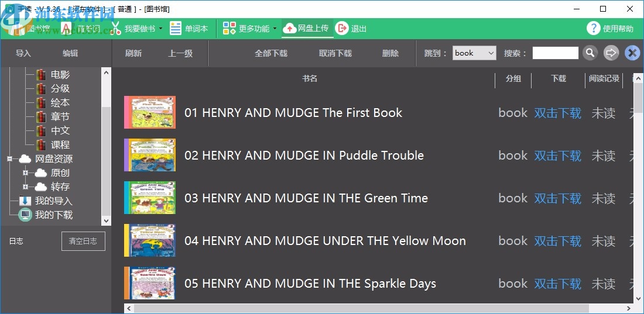
Task: Click the 书名 column header
Action: point(310,79)
